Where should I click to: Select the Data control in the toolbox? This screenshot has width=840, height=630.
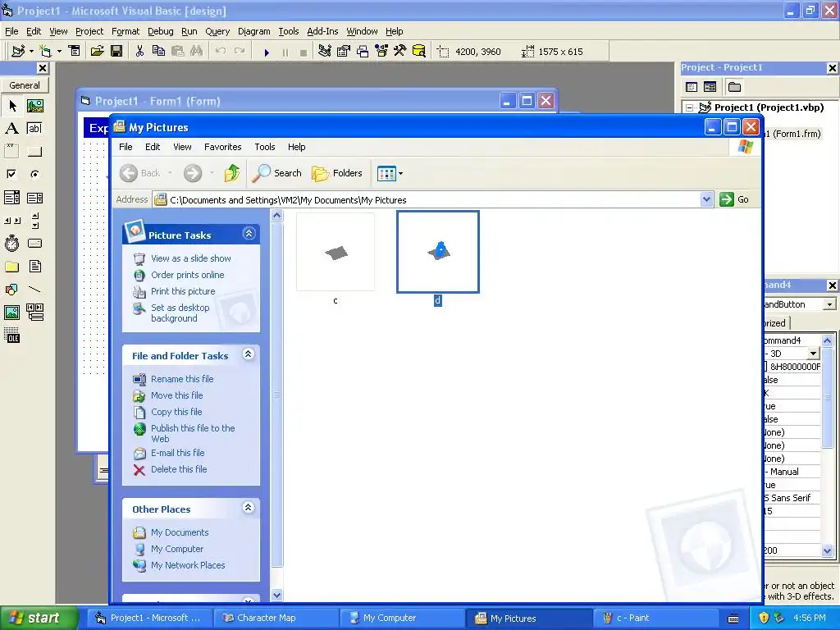click(34, 312)
